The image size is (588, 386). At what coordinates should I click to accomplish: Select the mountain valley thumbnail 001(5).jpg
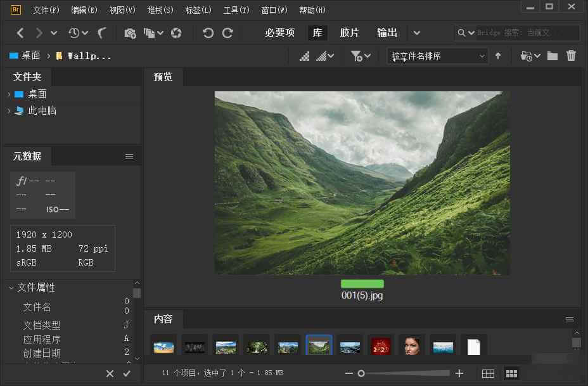point(319,344)
